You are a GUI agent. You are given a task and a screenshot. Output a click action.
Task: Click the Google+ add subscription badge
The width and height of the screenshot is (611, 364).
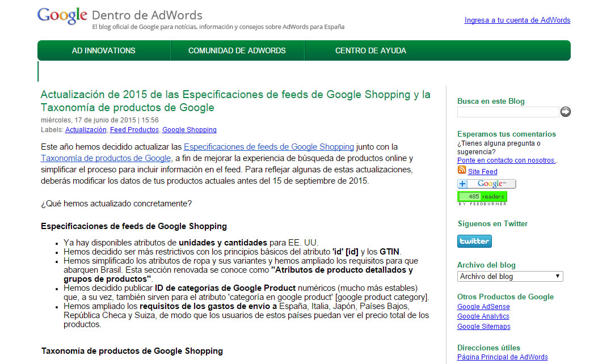(486, 183)
